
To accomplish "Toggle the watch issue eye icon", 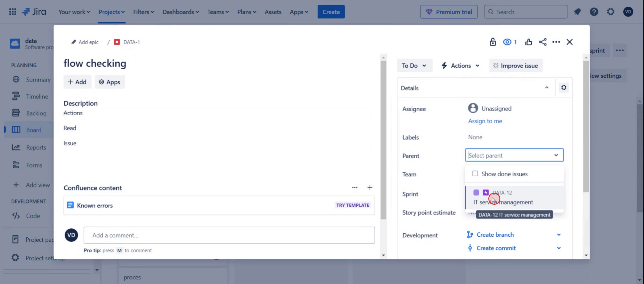I will click(x=507, y=42).
